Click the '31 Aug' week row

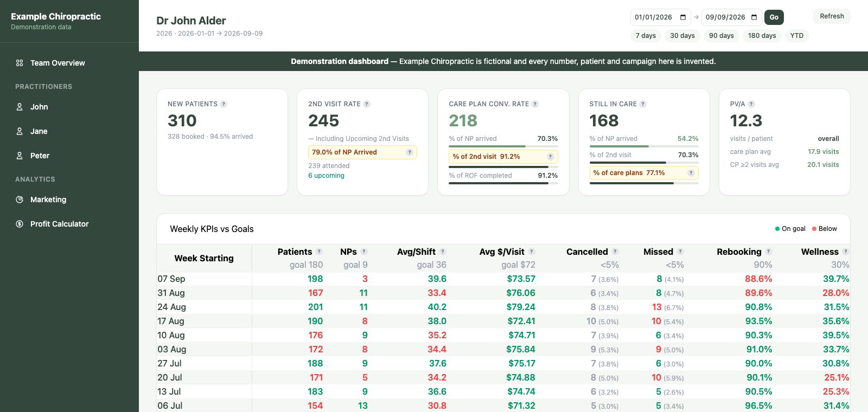tap(503, 293)
